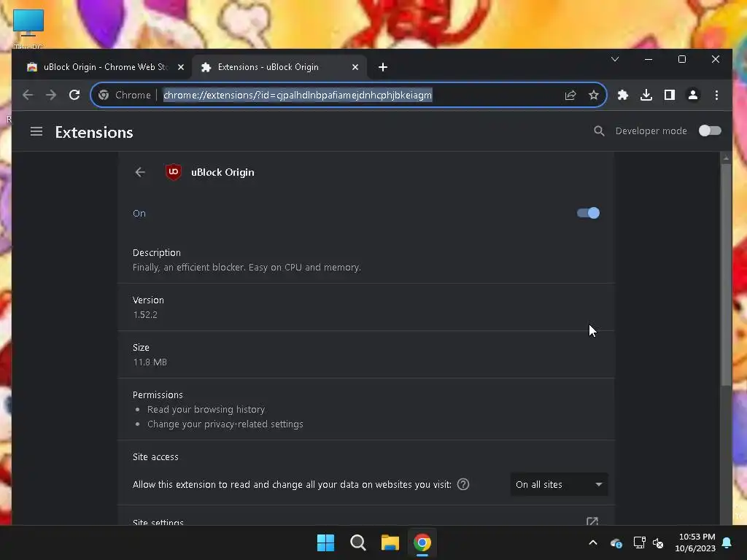Open Chrome three-dot menu

[716, 95]
